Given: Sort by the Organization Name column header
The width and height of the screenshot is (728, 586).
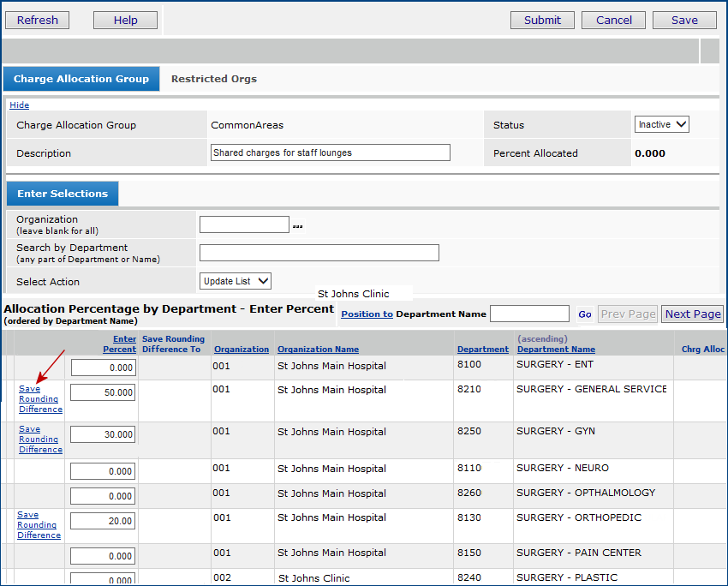Looking at the screenshot, I should point(318,350).
